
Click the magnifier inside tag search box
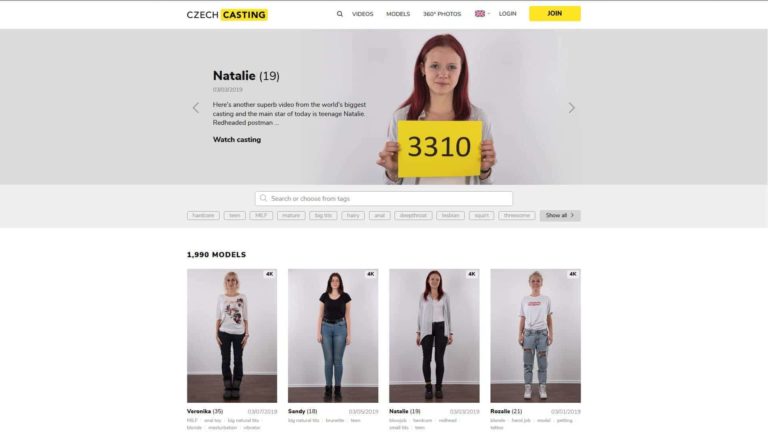pyautogui.click(x=264, y=198)
